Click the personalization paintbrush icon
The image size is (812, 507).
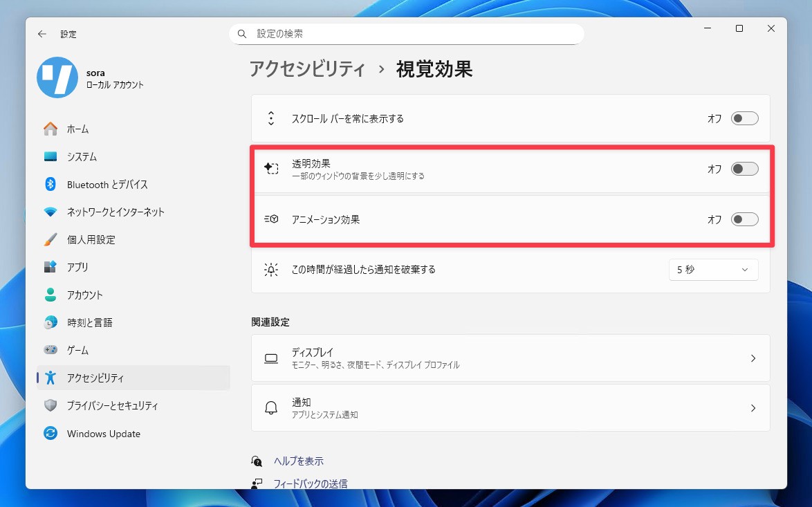[50, 240]
